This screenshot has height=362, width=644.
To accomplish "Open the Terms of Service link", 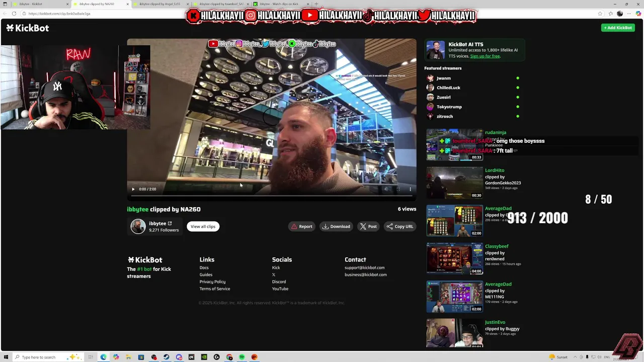I will 215,289.
